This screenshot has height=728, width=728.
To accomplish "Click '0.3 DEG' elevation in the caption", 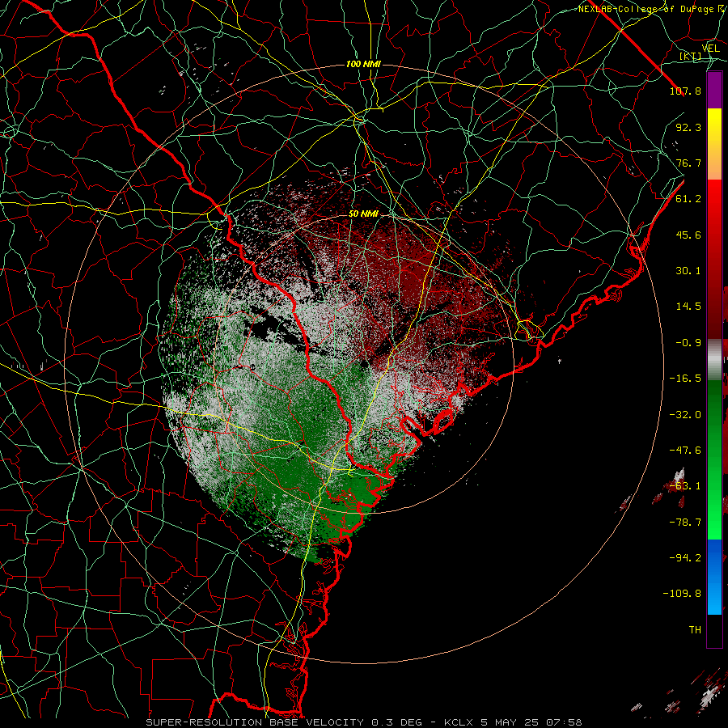I will coord(396,722).
